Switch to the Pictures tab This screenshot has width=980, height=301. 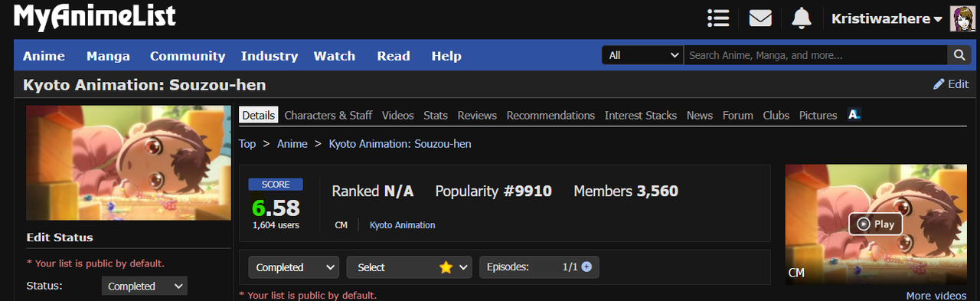(x=818, y=115)
